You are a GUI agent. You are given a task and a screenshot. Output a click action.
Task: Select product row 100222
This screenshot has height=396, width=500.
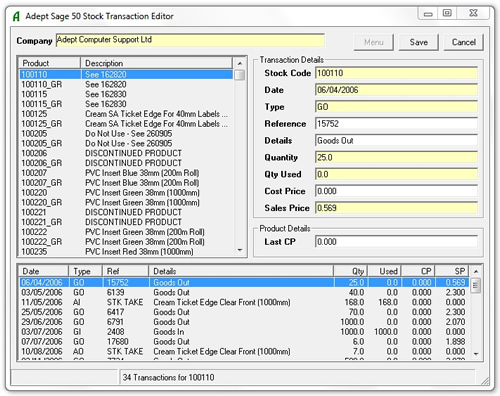126,232
